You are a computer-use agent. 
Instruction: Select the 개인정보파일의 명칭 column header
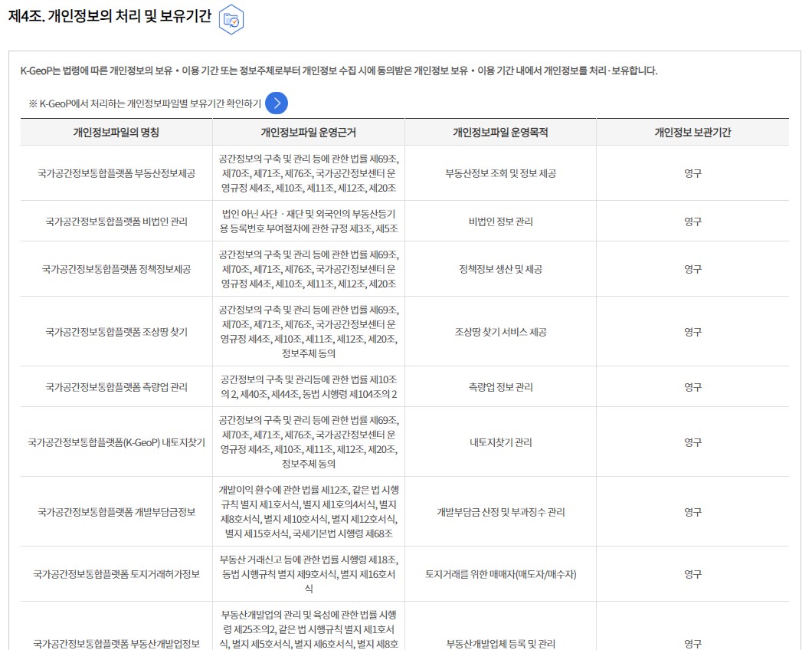(x=116, y=133)
